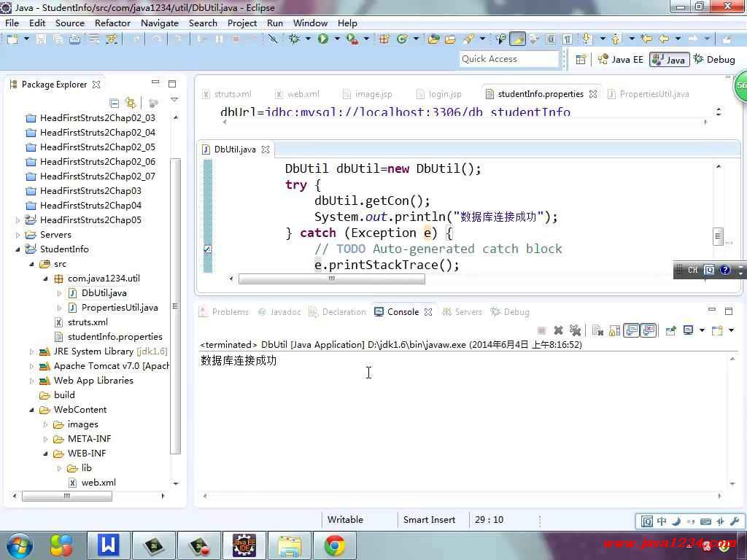
Task: Click the Remove All Terminated Launches icon
Action: pos(575,330)
